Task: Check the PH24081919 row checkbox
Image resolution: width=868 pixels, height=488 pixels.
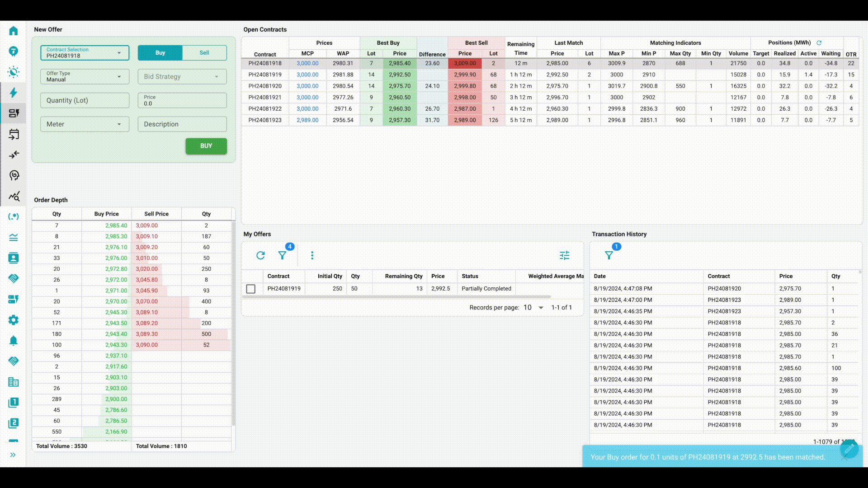Action: (x=251, y=289)
